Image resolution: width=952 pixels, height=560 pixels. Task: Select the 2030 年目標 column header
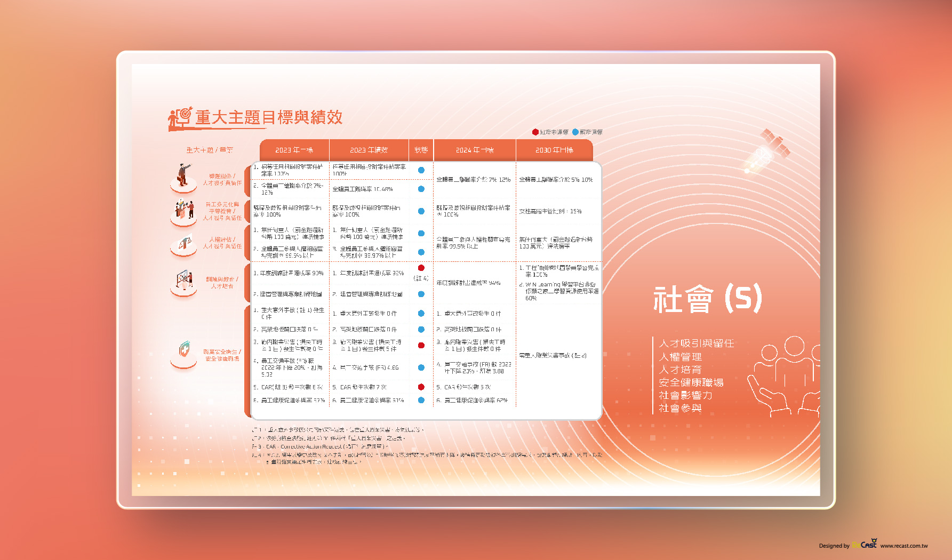[554, 150]
